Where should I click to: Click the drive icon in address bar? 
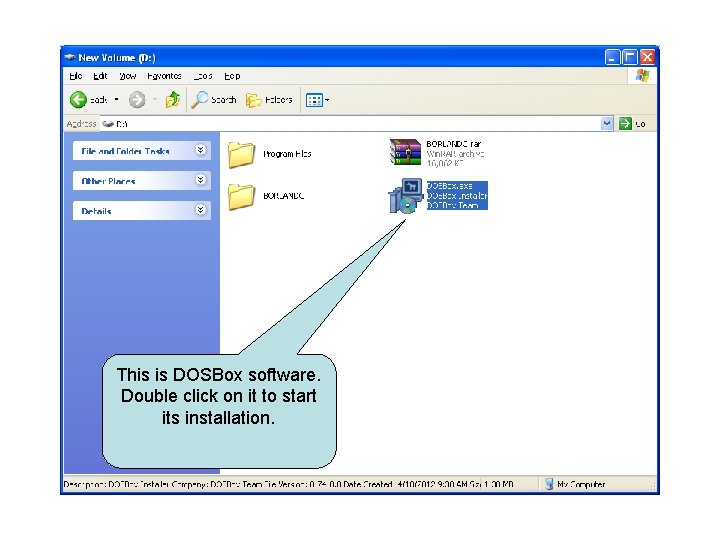(108, 124)
